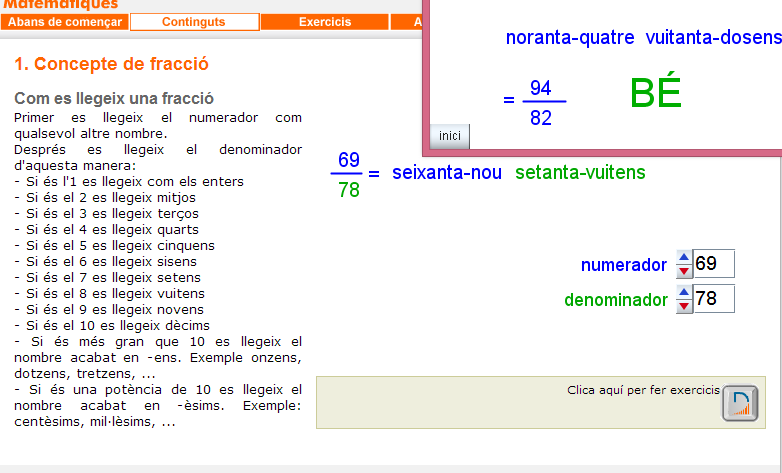Open the Abans de començar tab
The width and height of the screenshot is (782, 473).
tap(65, 22)
